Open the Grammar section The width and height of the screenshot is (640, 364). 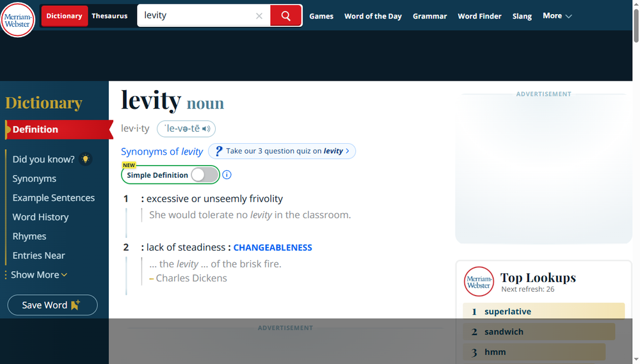tap(430, 17)
